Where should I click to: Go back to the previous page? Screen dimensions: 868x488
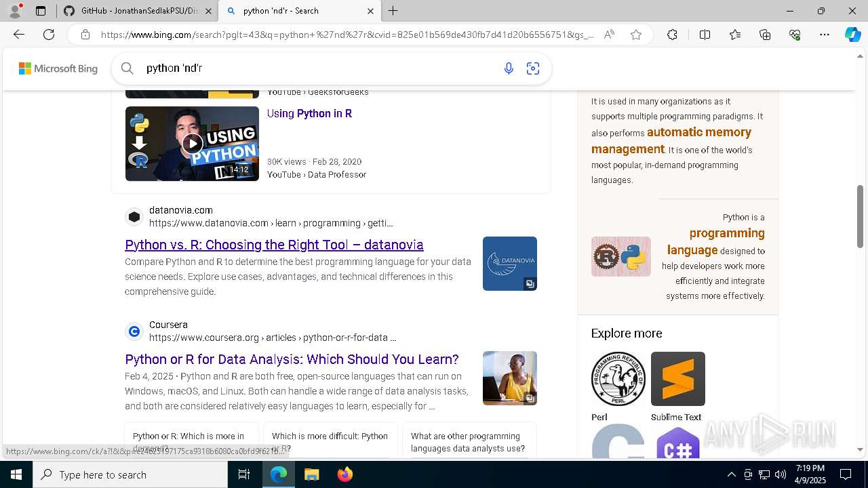pyautogui.click(x=19, y=35)
